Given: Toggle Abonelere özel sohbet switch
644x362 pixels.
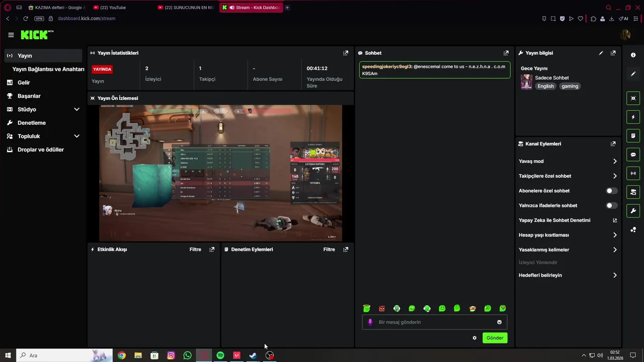Looking at the screenshot, I should pos(611,191).
